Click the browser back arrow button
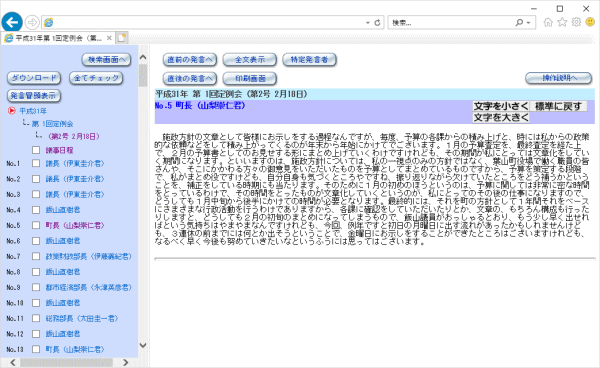This screenshot has height=368, width=600. tap(12, 22)
